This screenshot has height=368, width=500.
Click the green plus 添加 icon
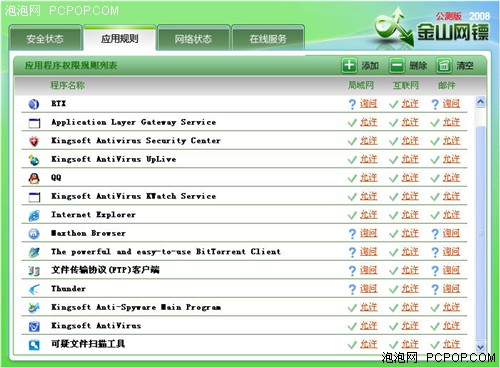pyautogui.click(x=349, y=65)
